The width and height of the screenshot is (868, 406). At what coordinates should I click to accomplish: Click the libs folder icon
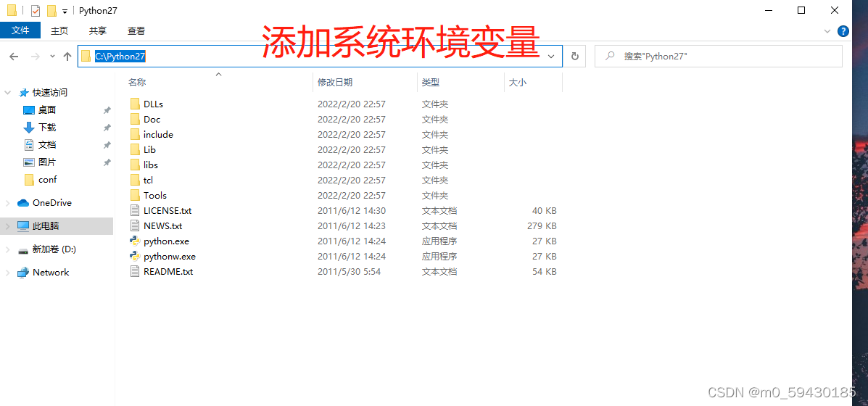click(x=135, y=165)
